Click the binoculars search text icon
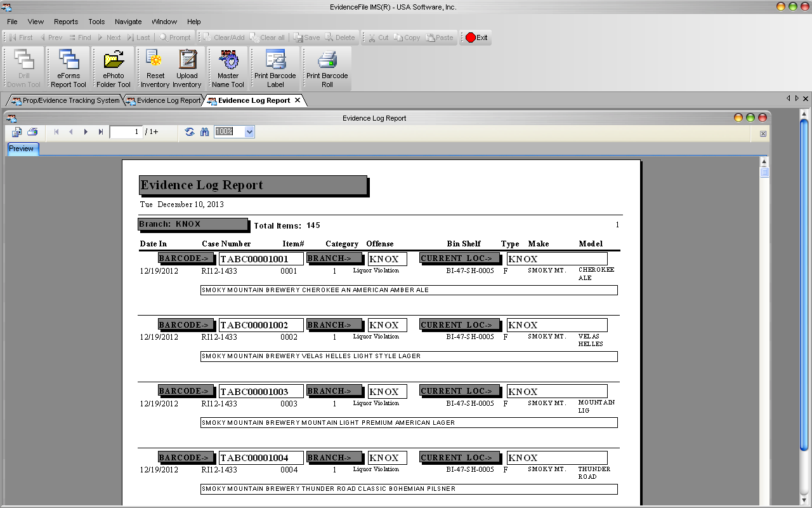Viewport: 812px width, 508px height. 205,132
